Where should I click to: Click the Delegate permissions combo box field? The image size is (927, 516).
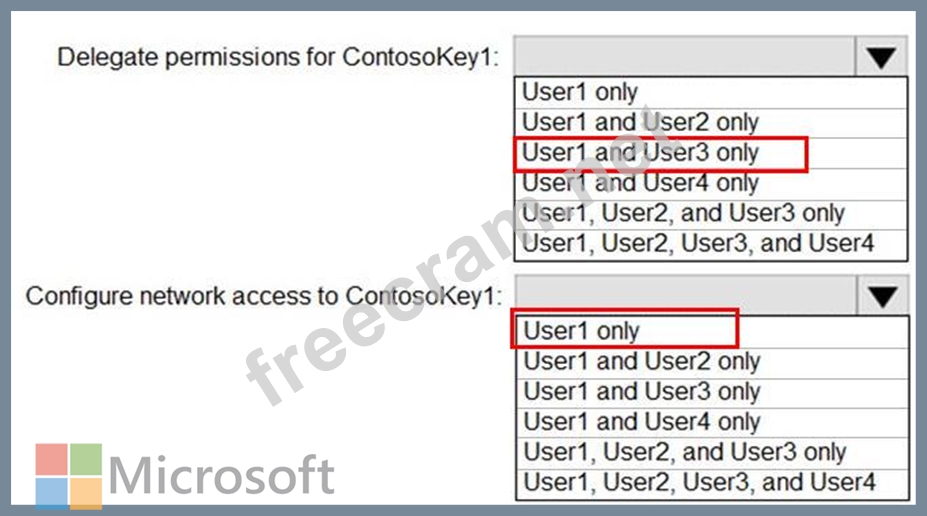point(684,57)
